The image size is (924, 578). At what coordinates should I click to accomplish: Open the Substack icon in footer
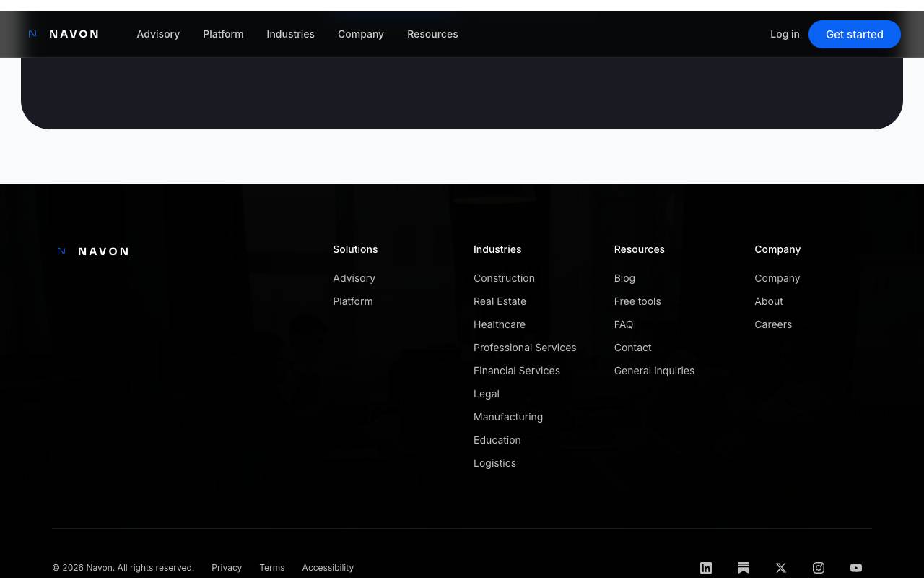(x=744, y=568)
